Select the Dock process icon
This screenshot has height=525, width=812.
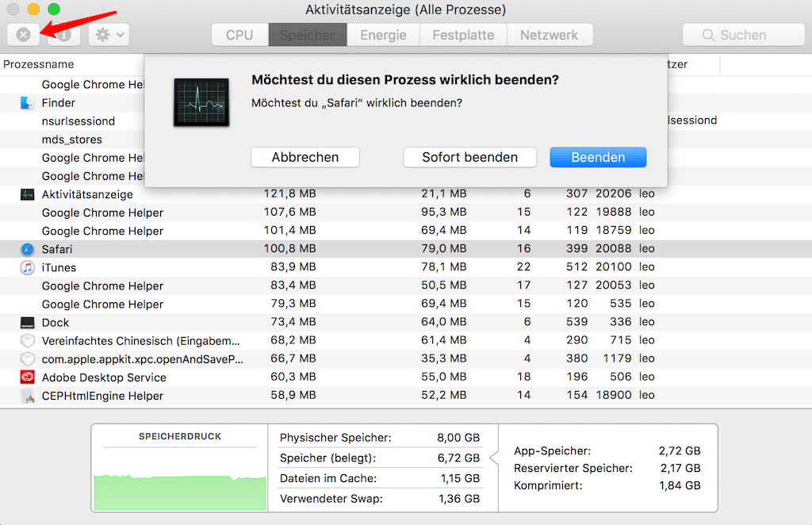point(28,322)
